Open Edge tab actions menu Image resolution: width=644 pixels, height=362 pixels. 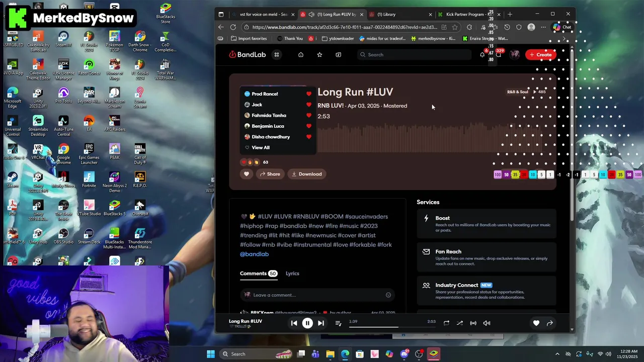221,14
